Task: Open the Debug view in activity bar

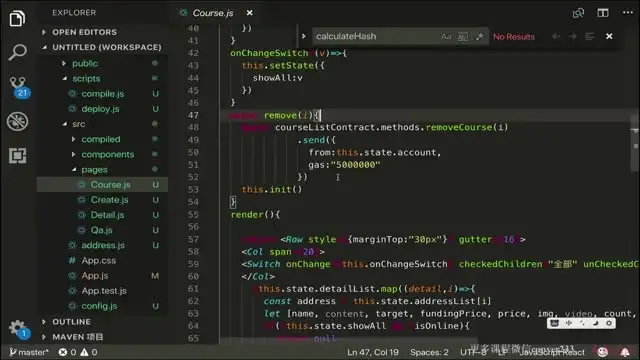Action: click(x=17, y=121)
